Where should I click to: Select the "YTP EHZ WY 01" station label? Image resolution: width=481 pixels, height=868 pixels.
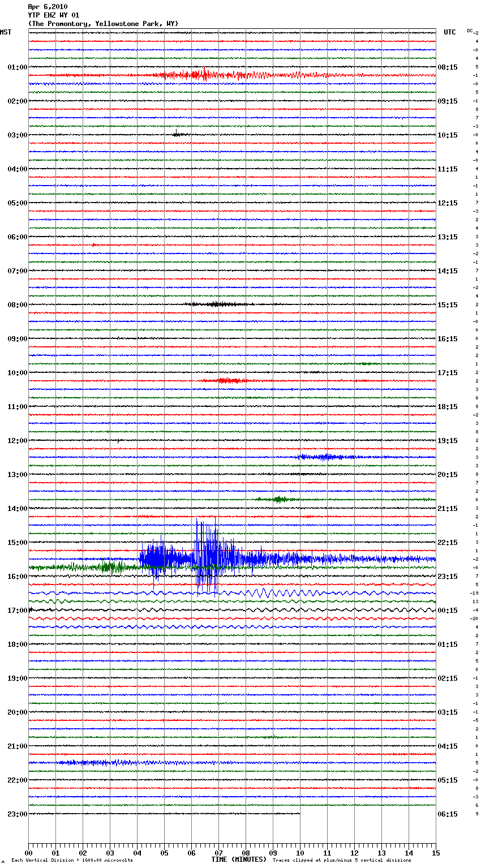54,15
